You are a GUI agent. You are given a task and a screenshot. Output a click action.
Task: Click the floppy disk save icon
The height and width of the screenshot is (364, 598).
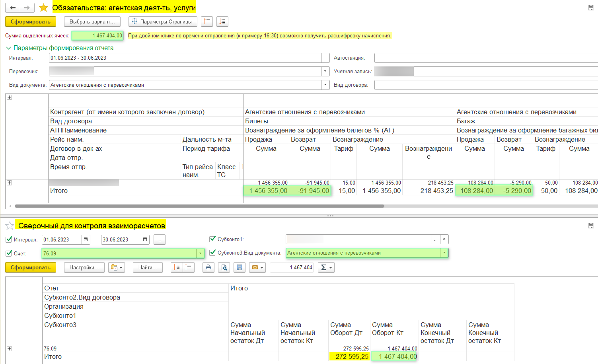tap(240, 268)
